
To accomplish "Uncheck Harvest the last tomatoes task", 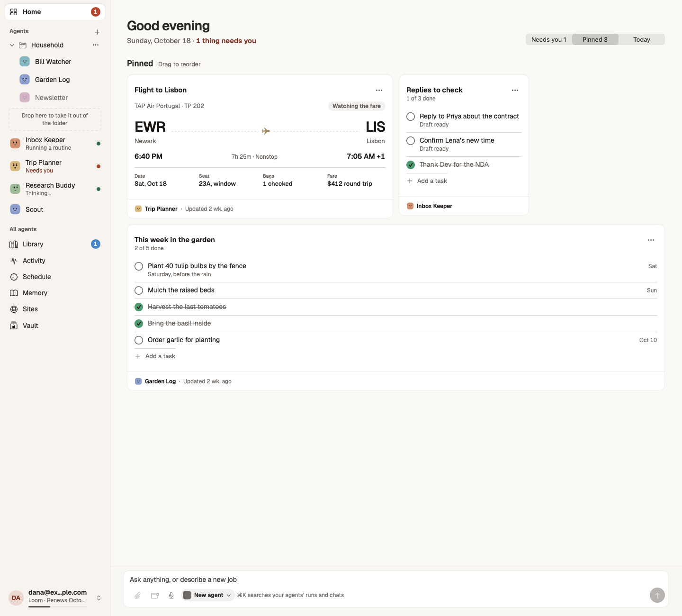I will [139, 307].
